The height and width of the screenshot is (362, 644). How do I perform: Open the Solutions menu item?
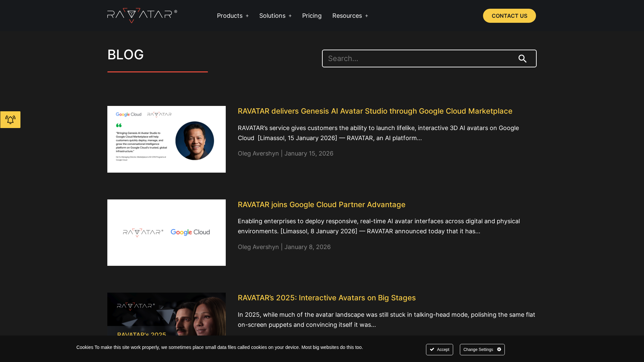pos(272,16)
